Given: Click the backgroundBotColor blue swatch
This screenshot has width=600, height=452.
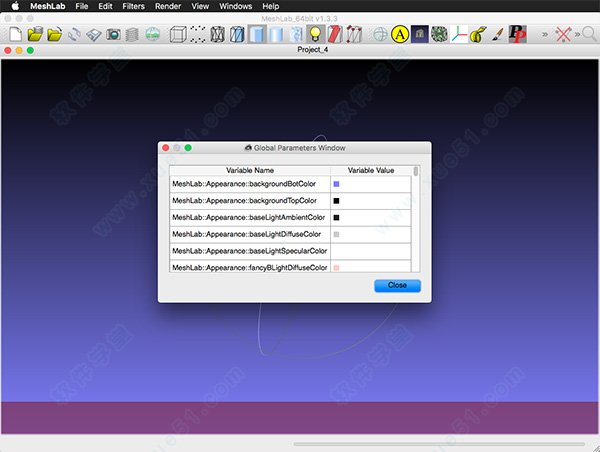Looking at the screenshot, I should 336,184.
